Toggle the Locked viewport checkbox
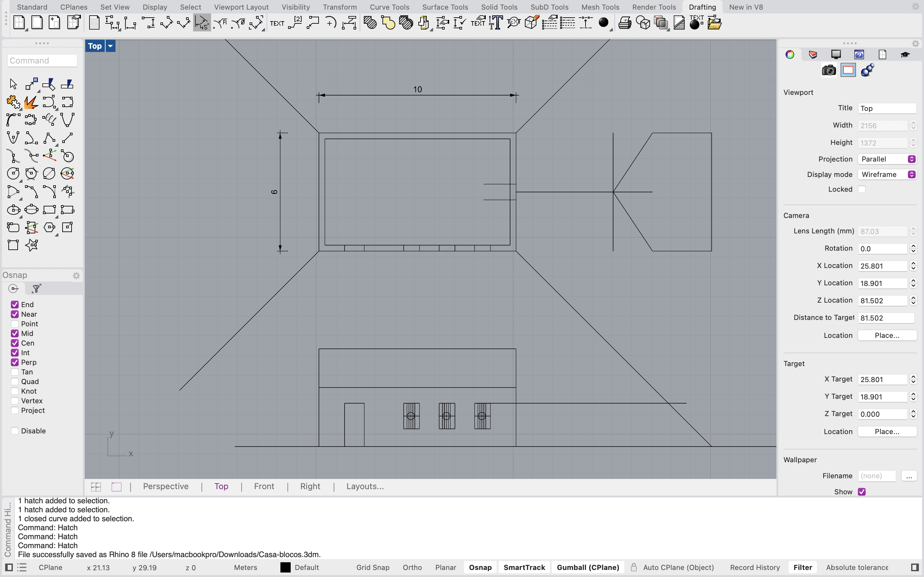The height and width of the screenshot is (577, 924). click(862, 189)
